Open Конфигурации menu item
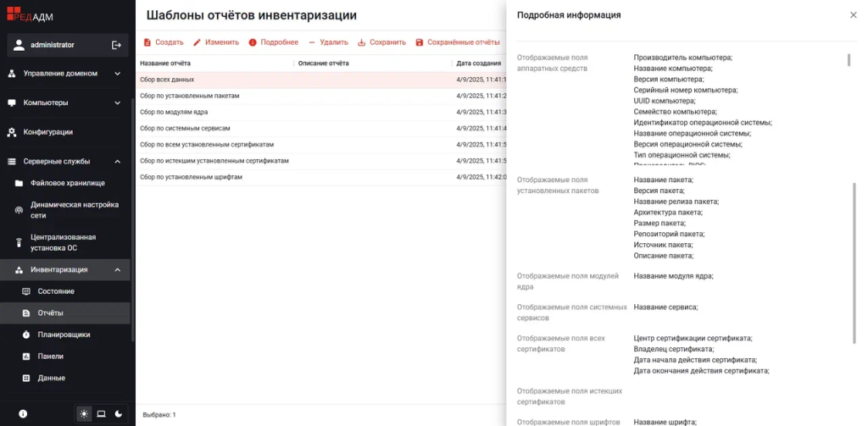This screenshot has height=426, width=868. click(x=47, y=132)
